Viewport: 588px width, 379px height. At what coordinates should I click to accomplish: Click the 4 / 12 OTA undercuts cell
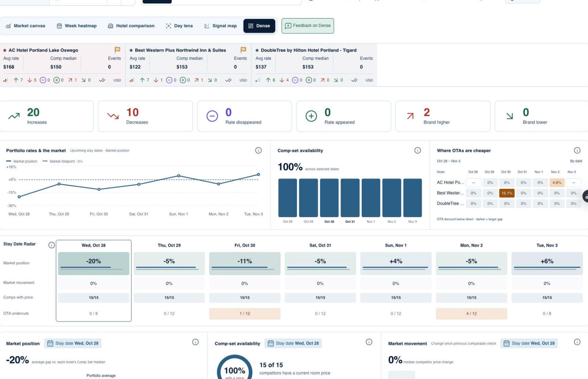pyautogui.click(x=472, y=314)
